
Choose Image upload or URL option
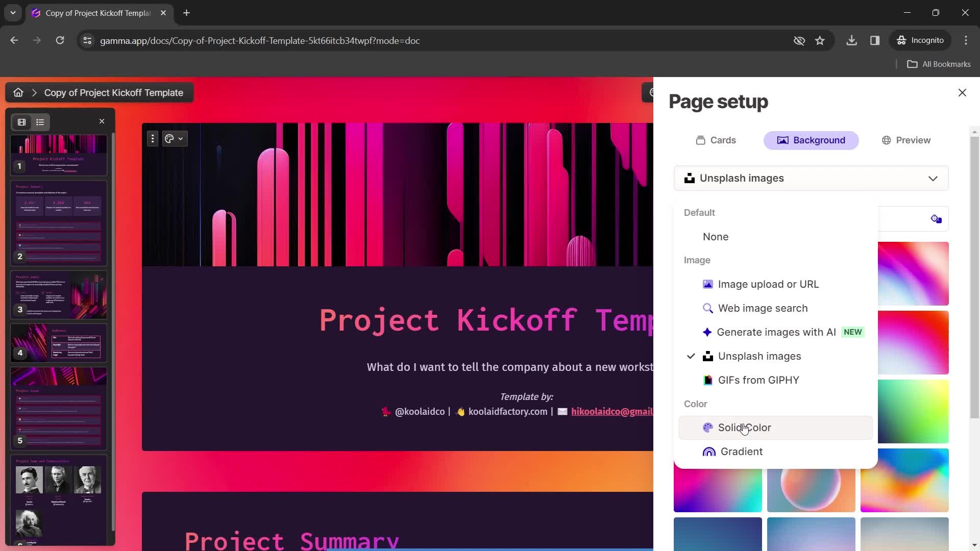tap(776, 284)
